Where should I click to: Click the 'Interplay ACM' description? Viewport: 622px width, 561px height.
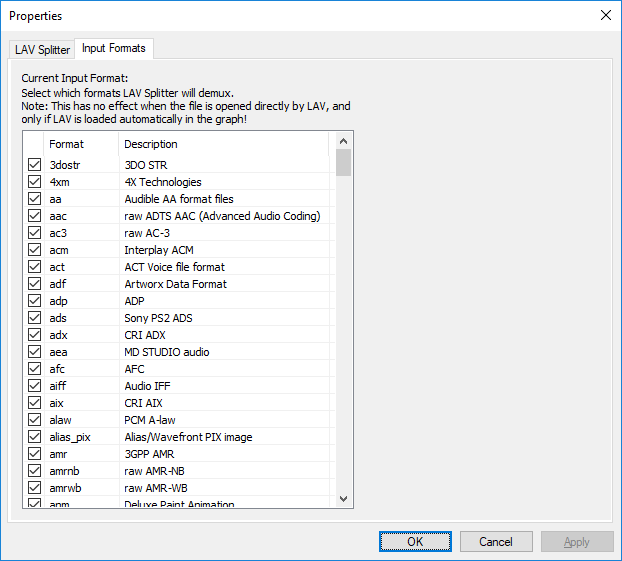coord(159,250)
